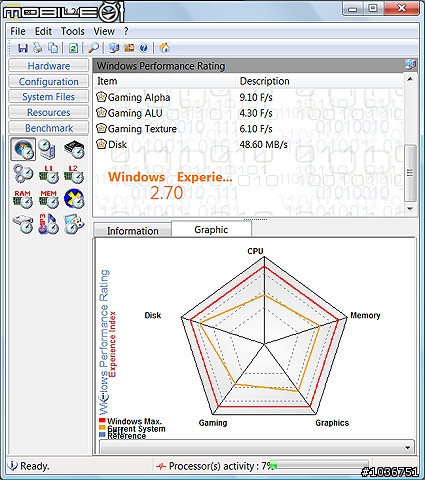Click the Disk axis label on chart
Viewport: 425px width, 480px height.
(153, 315)
